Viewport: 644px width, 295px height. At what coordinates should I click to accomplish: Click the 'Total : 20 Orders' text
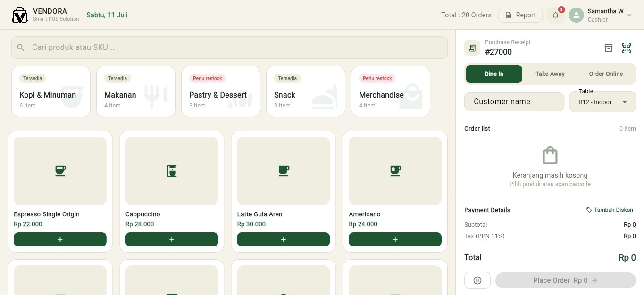466,15
